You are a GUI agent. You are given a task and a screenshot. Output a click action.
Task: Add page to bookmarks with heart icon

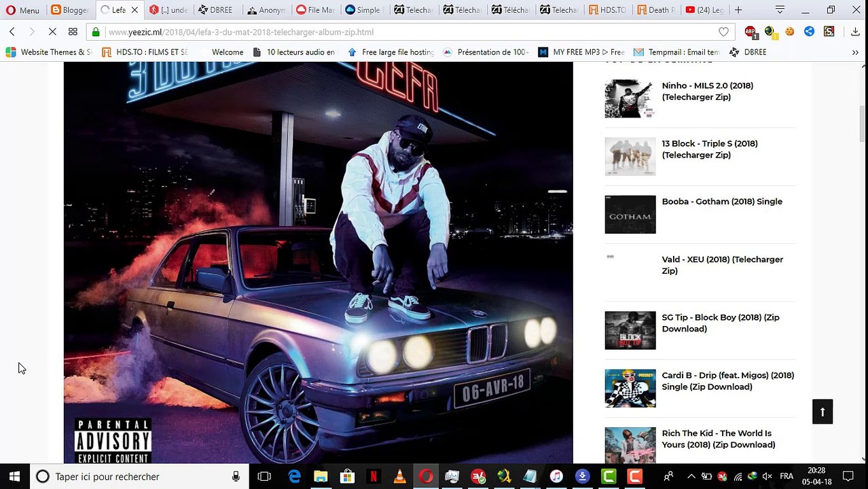pos(723,32)
